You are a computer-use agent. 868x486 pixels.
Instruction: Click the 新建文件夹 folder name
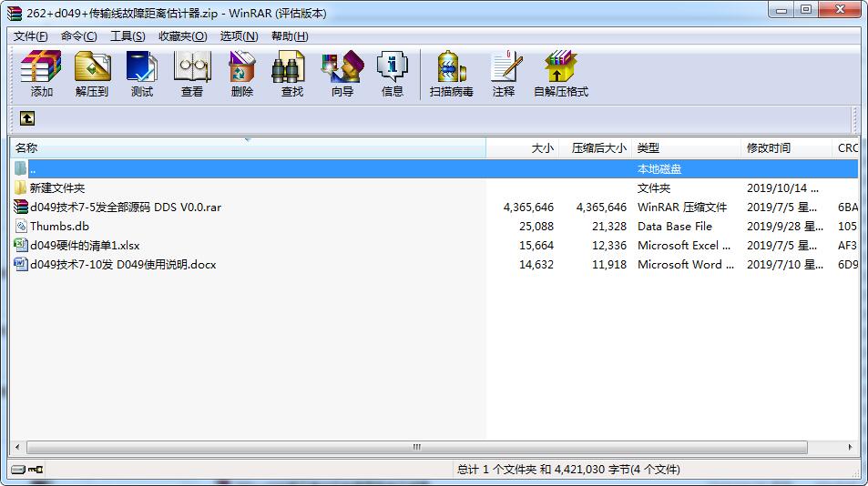(x=57, y=188)
